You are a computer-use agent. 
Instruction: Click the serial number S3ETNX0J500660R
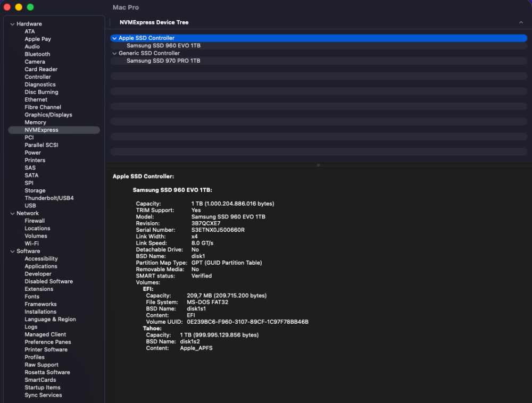[x=218, y=230]
